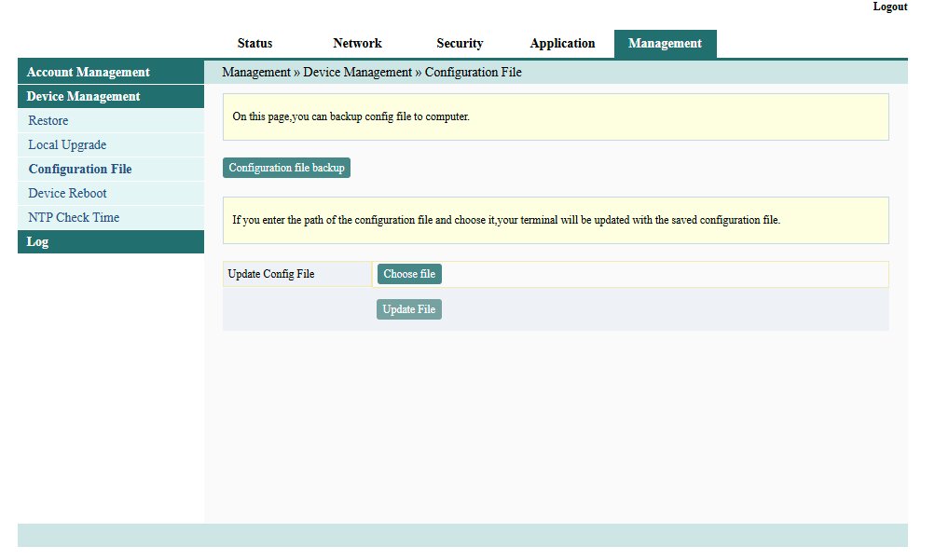Open the Restore page from sidebar
This screenshot has width=935, height=560.
[x=48, y=121]
